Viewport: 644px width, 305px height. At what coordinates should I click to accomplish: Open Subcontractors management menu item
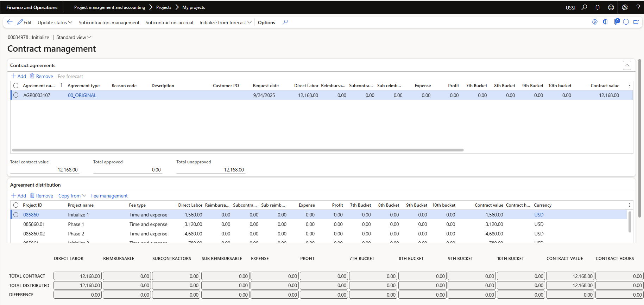coord(109,22)
